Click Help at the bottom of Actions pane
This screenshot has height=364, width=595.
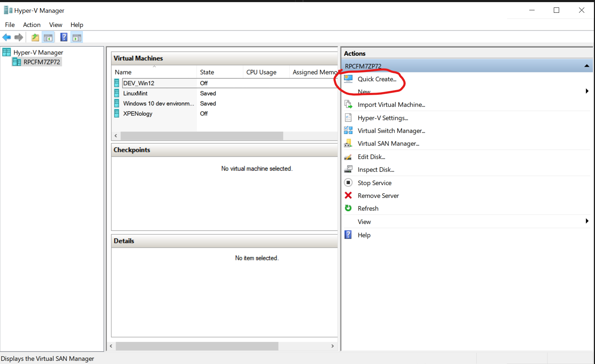click(364, 235)
